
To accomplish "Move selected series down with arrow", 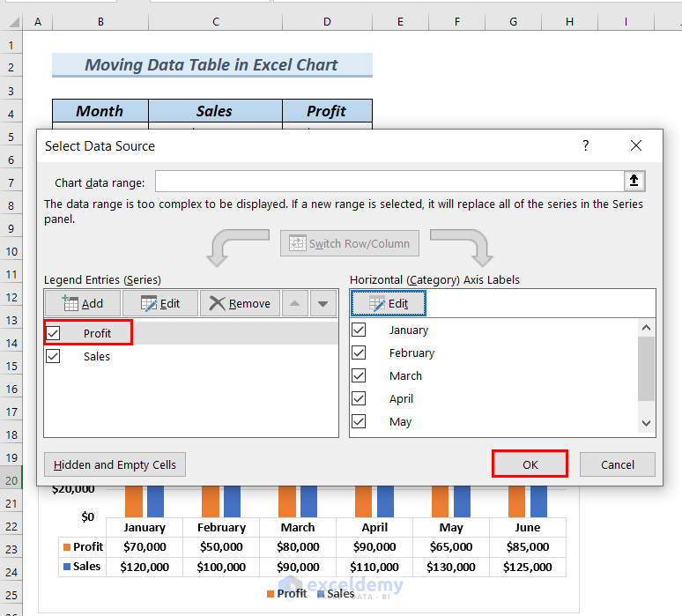I will tap(322, 303).
